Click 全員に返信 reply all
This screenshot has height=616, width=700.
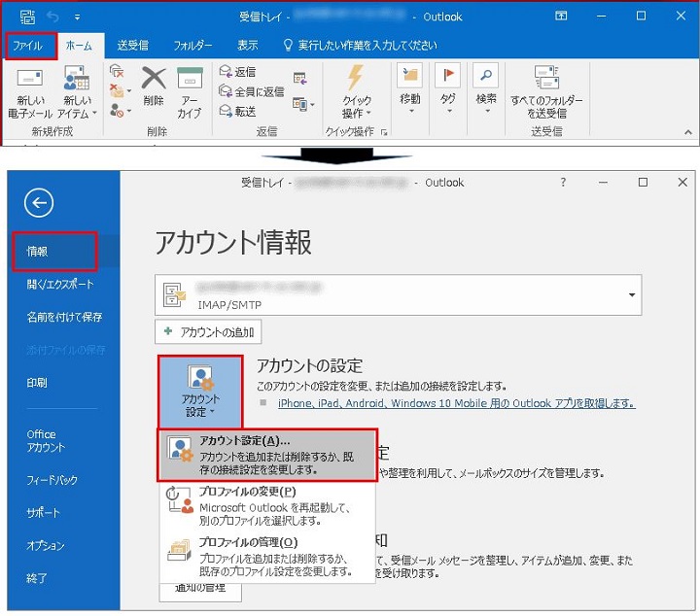252,91
